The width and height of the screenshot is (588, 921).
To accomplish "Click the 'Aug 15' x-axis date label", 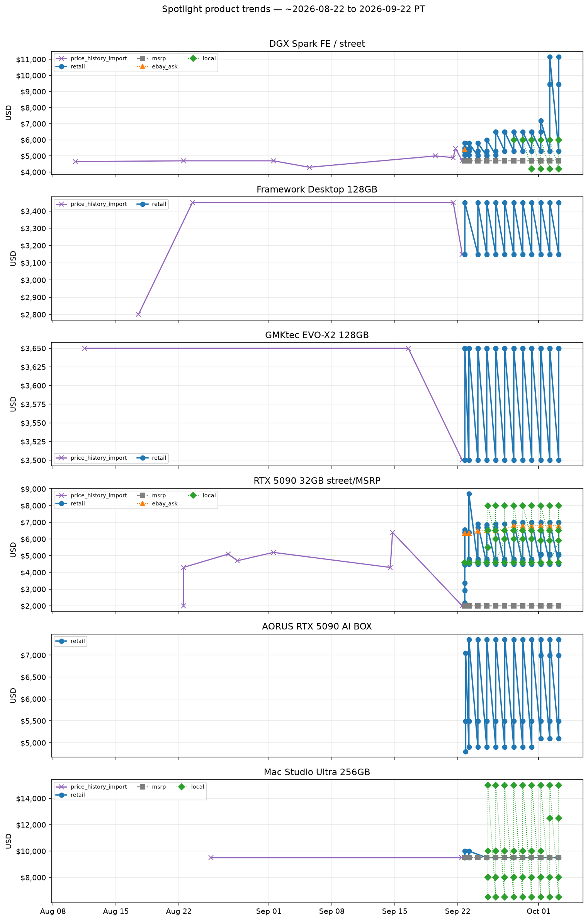I will pyautogui.click(x=116, y=911).
